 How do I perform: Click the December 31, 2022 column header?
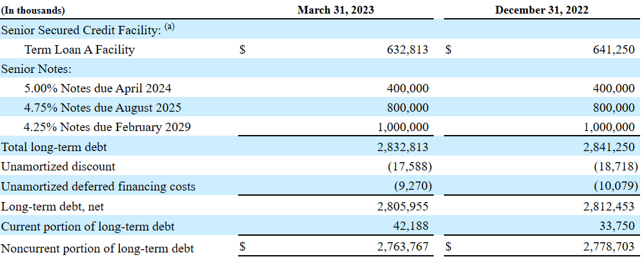[541, 10]
